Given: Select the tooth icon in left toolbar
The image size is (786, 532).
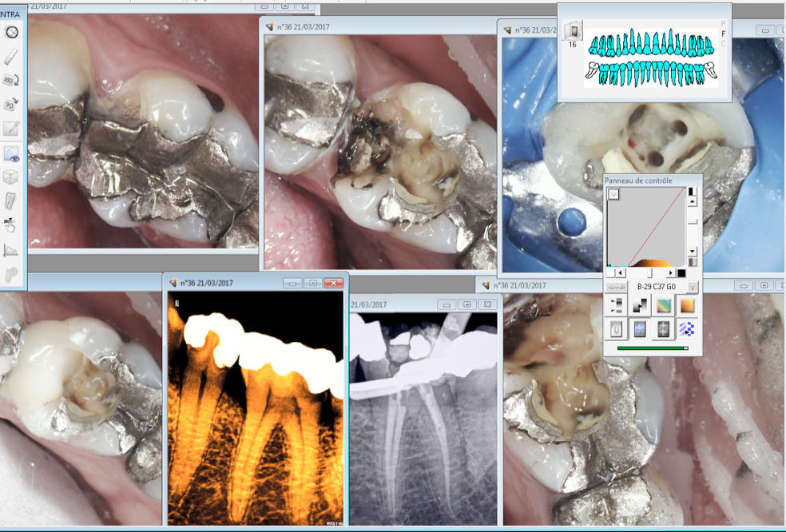Looking at the screenshot, I should point(12,200).
